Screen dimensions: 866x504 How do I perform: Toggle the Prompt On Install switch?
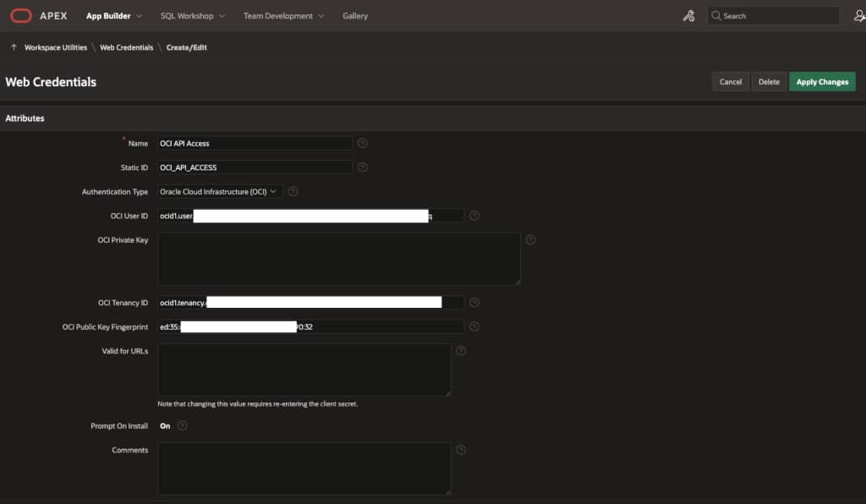click(x=165, y=426)
